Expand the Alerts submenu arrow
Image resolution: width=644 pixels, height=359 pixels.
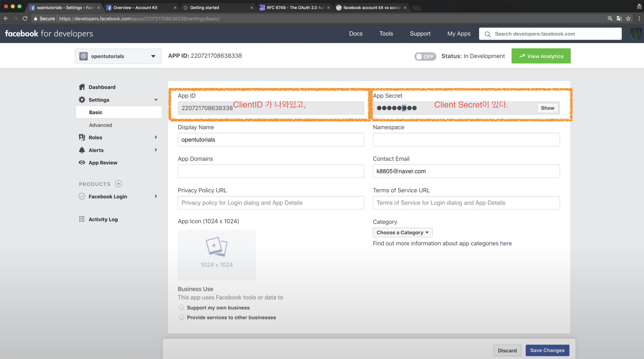(156, 150)
